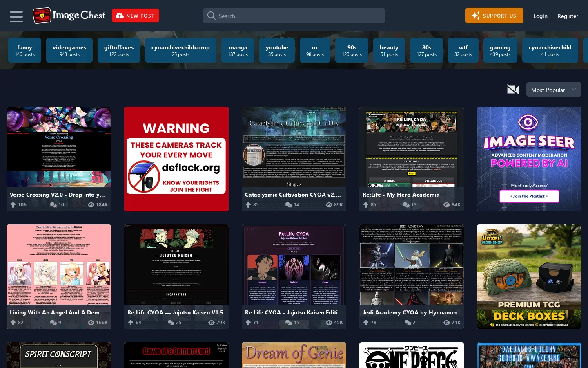
Task: Open Daedalus Colony Godhood Awakening thumbnail
Action: 529,355
